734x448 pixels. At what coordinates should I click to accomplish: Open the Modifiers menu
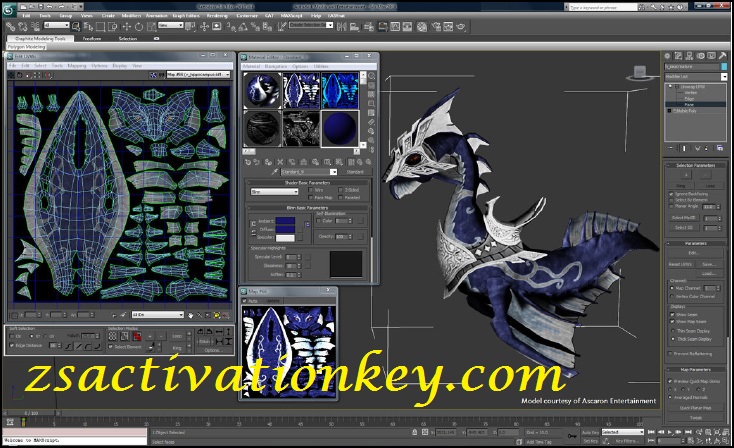(x=131, y=15)
